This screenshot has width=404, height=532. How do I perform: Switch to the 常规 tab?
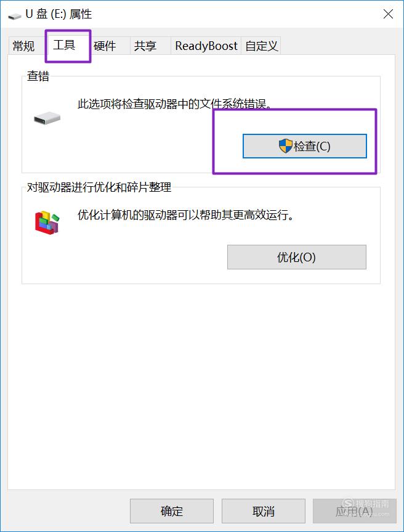tap(23, 46)
